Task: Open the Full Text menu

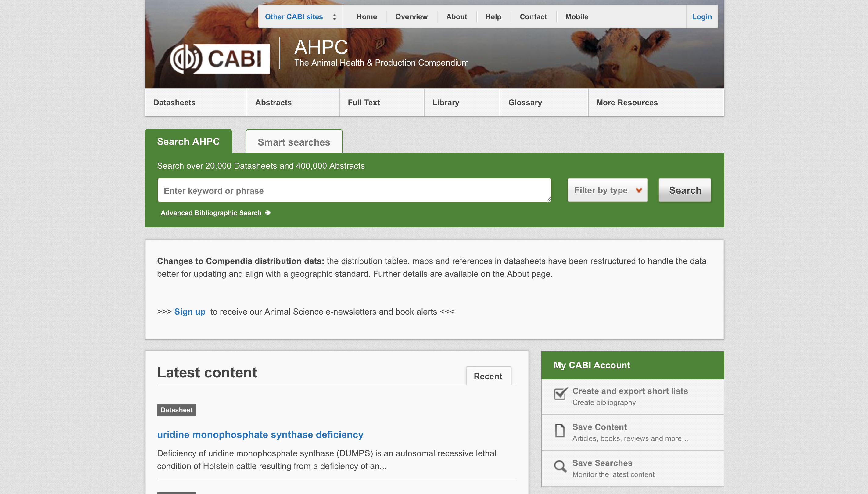Action: coord(382,103)
